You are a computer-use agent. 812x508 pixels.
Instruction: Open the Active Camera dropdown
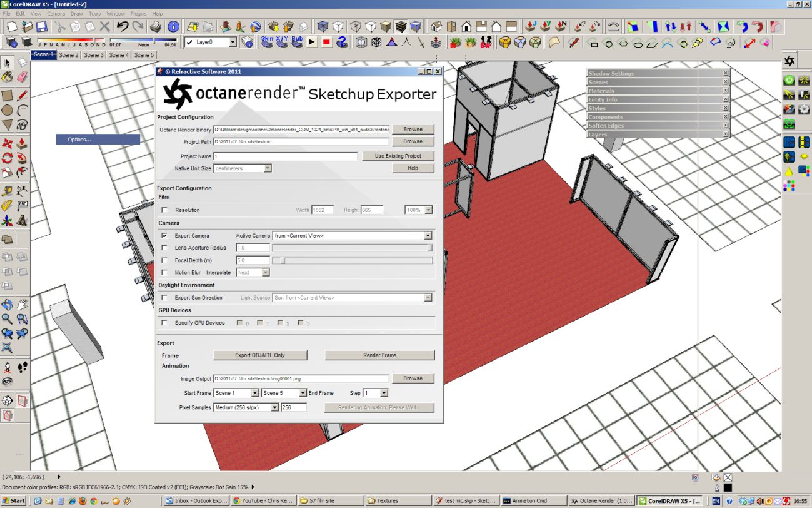click(x=428, y=236)
